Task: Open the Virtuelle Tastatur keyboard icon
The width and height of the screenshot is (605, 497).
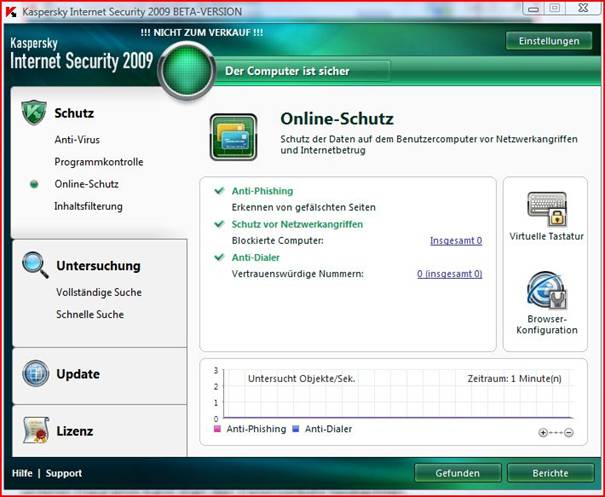Action: click(x=547, y=209)
